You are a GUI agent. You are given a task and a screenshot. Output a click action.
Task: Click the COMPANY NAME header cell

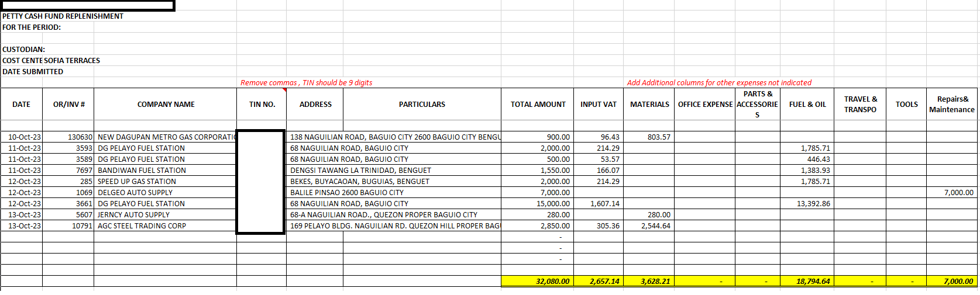point(166,105)
